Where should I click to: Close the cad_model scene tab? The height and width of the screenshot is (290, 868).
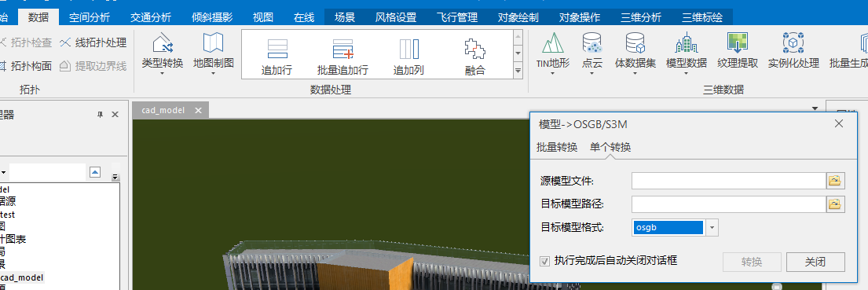(198, 110)
